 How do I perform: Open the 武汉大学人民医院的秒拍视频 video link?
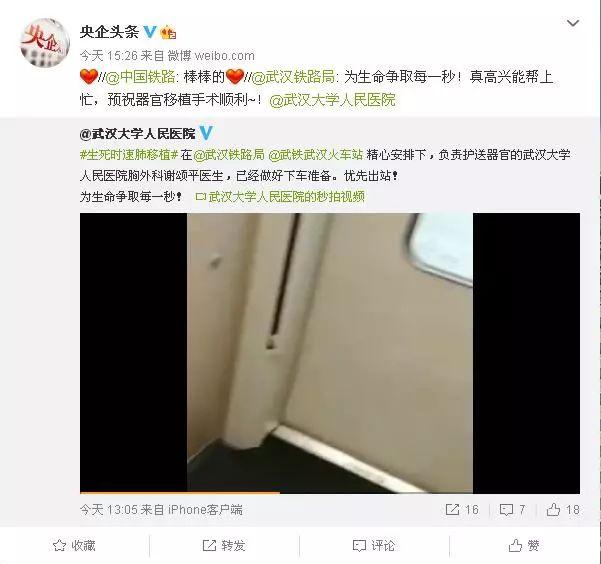[280, 197]
